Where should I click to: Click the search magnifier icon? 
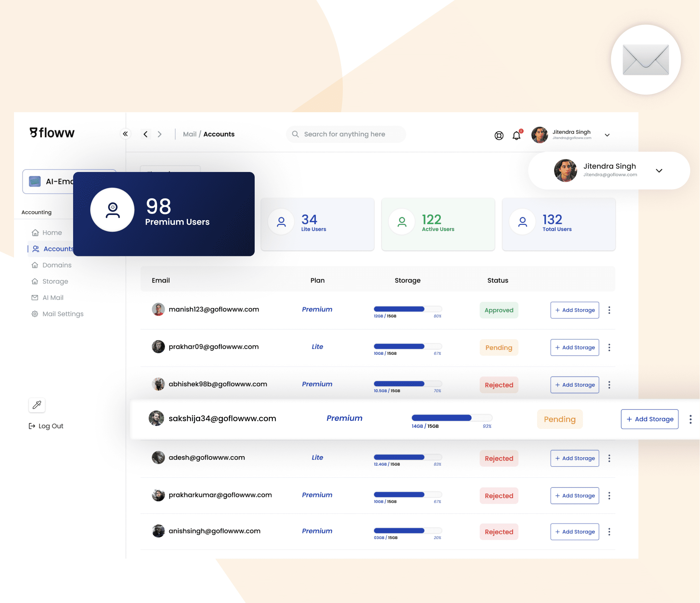(x=295, y=134)
